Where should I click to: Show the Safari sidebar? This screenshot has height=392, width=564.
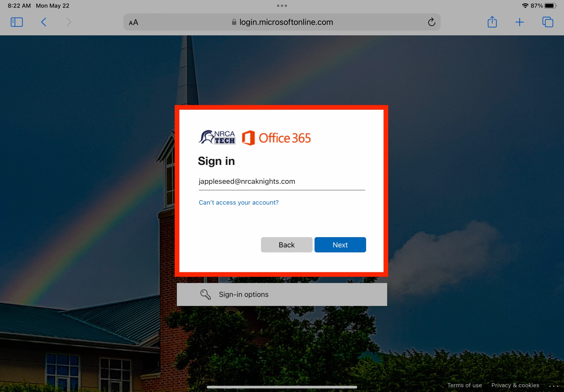[x=17, y=22]
